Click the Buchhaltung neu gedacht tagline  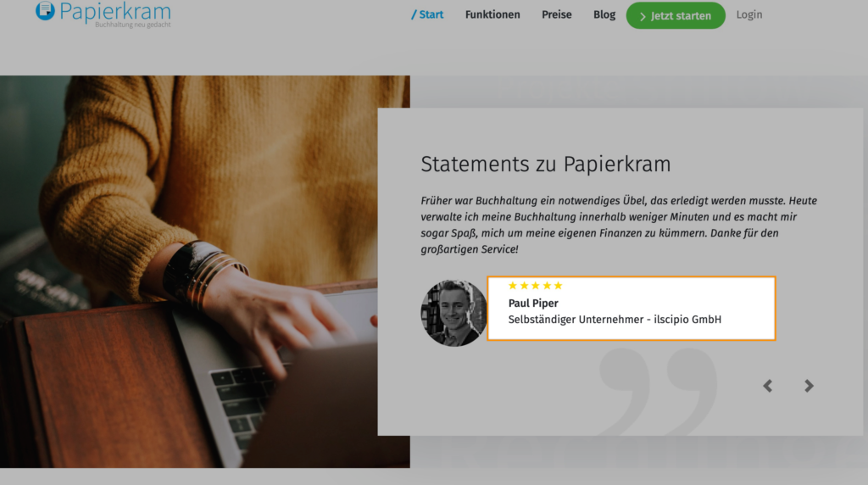(x=133, y=25)
